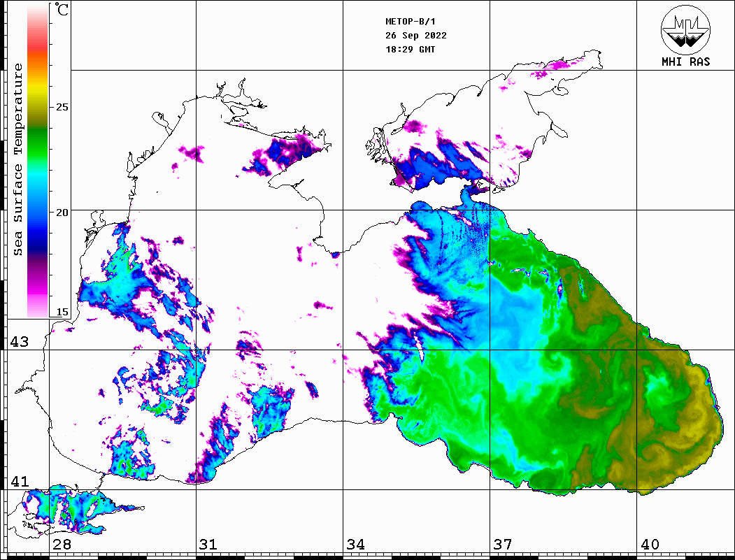The image size is (735, 560).
Task: Click the 'Sea Surface Temperature' vertical label
Action: (17, 159)
